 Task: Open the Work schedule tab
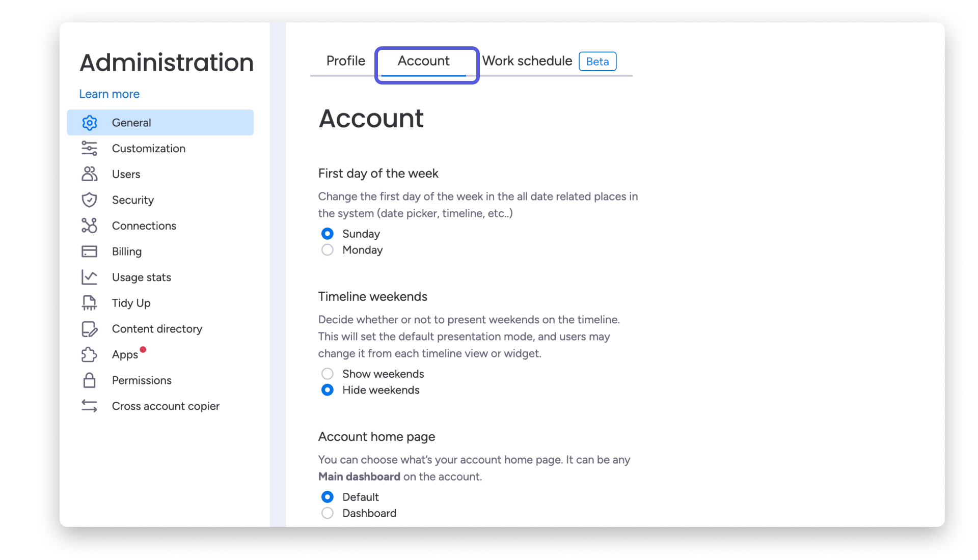[x=527, y=61]
